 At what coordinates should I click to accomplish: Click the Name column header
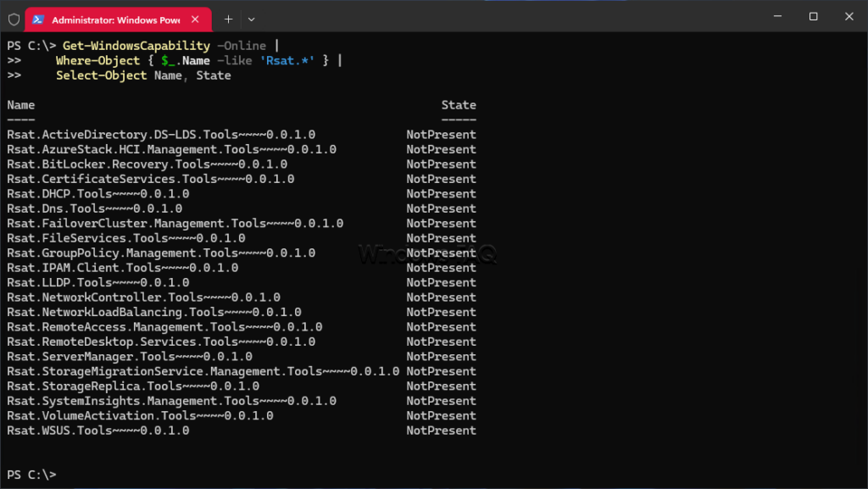point(21,105)
